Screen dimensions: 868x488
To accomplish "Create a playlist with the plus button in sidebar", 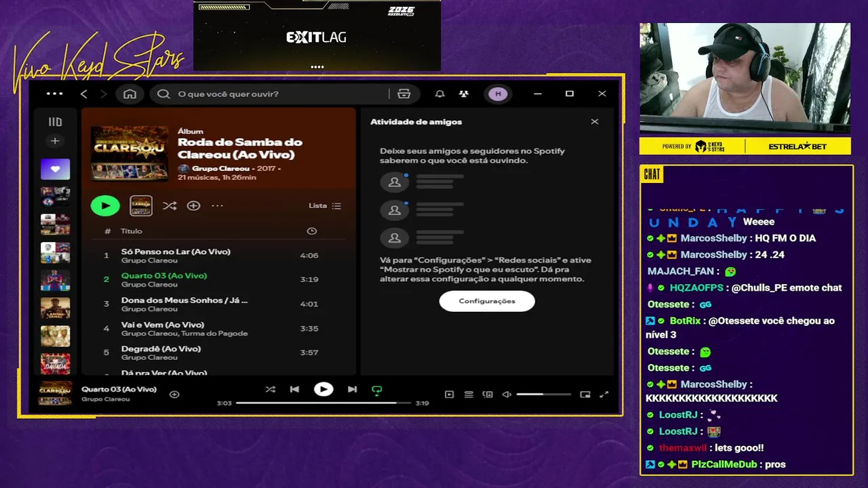I will [55, 141].
